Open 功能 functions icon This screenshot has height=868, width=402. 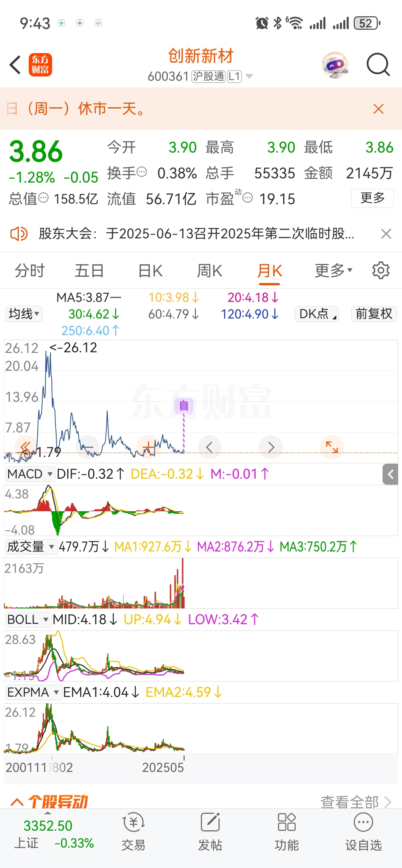click(x=287, y=832)
